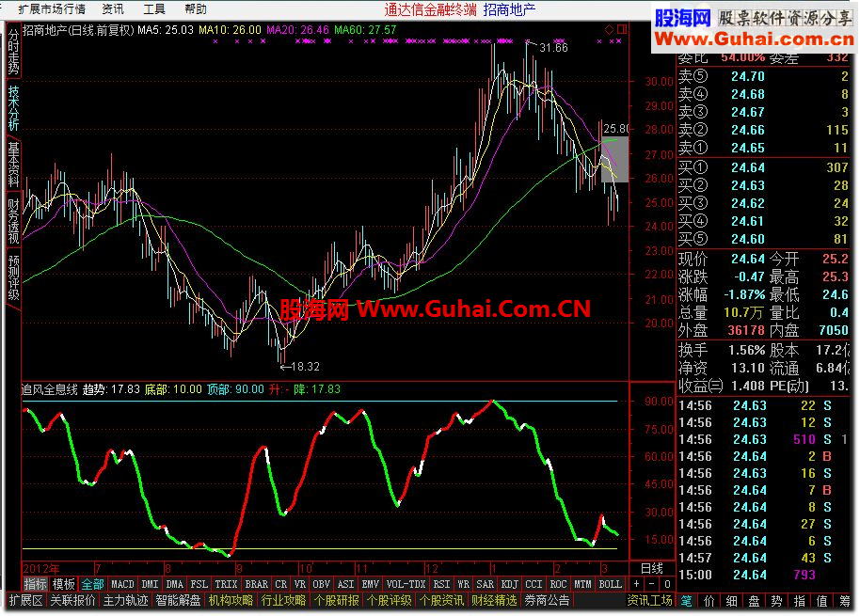Click the 日线 period label
This screenshot has width=860, height=616.
point(652,568)
